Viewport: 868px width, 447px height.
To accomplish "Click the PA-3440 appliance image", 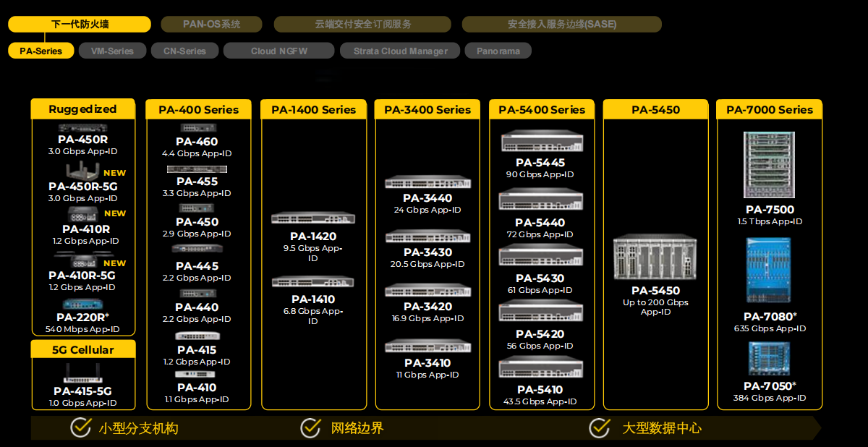I will point(427,183).
